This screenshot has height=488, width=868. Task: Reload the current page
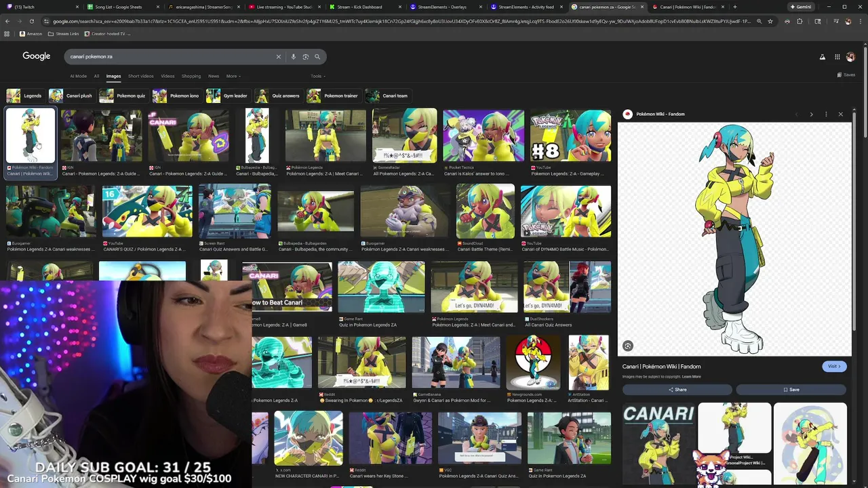tap(33, 21)
